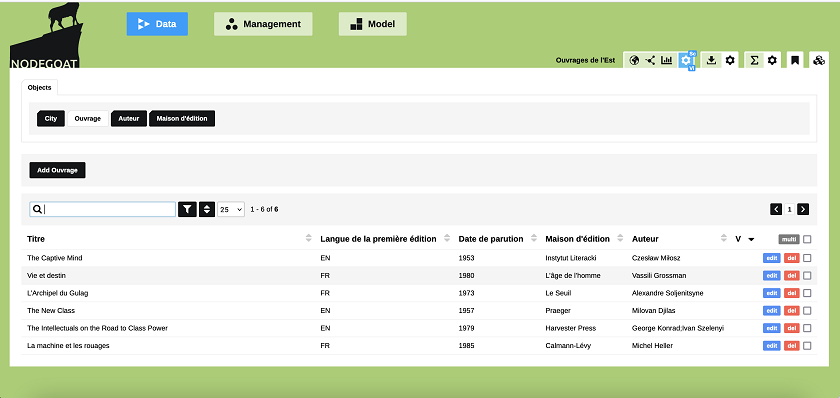Switch to Maison d'édition object type
840x398 pixels.
pyautogui.click(x=182, y=119)
